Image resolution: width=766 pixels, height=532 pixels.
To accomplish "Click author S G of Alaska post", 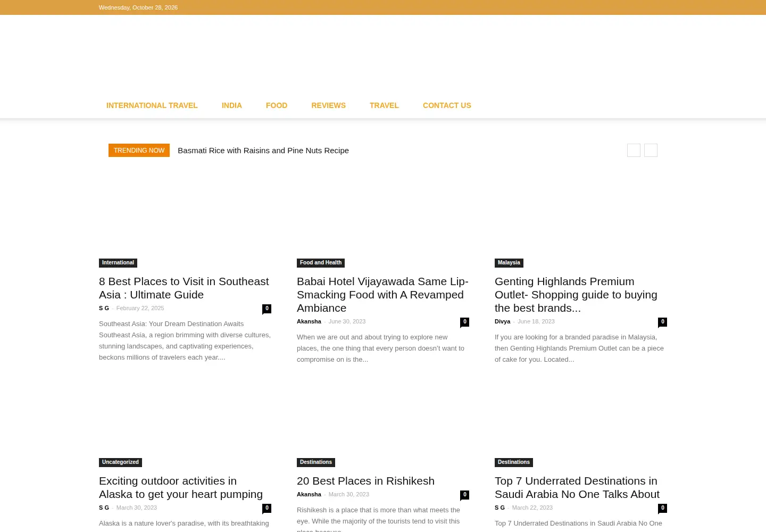I will 104,508.
